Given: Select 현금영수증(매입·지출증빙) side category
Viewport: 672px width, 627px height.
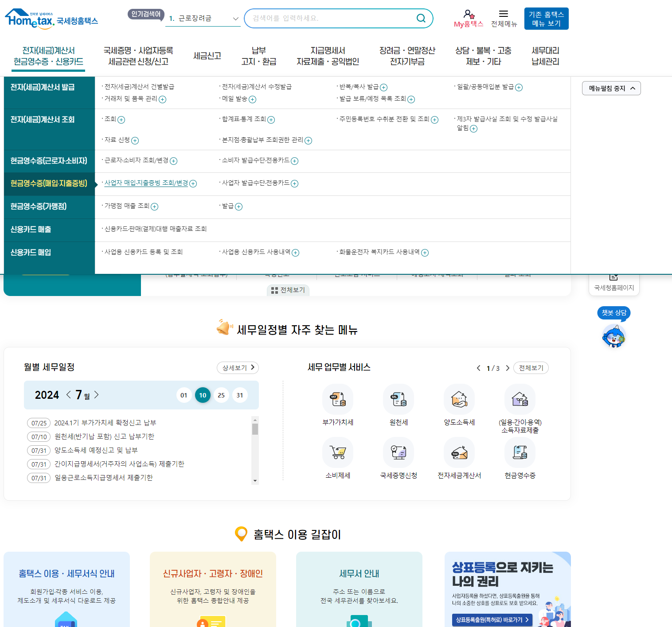Looking at the screenshot, I should 49,184.
